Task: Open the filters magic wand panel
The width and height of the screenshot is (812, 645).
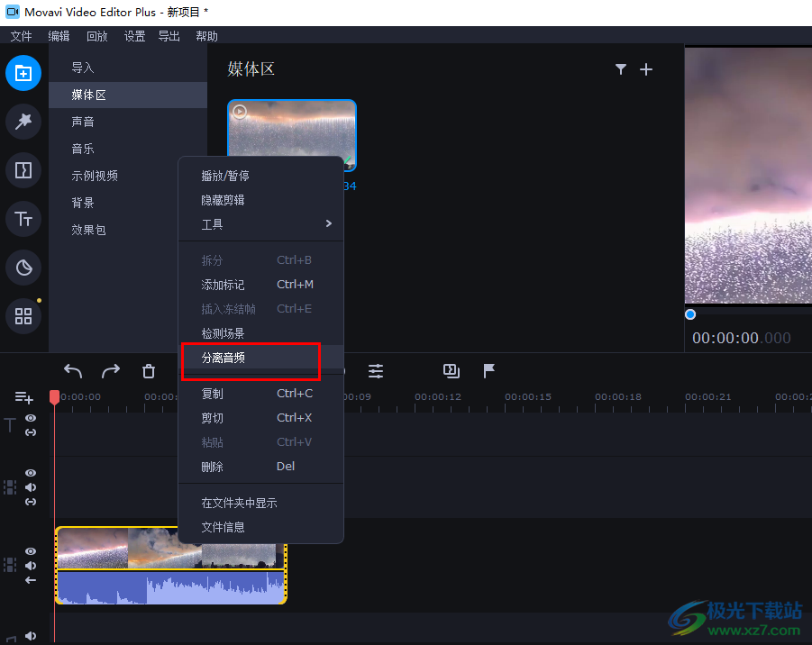Action: click(x=23, y=122)
